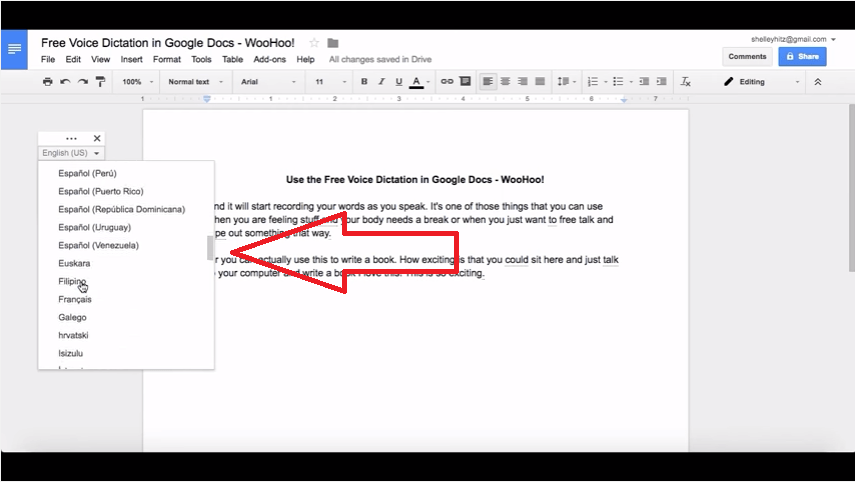Click the Comments button
This screenshot has width=855, height=482.
[747, 57]
